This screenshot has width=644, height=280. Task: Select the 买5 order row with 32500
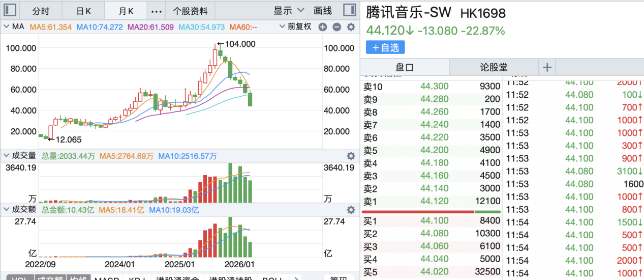431,272
